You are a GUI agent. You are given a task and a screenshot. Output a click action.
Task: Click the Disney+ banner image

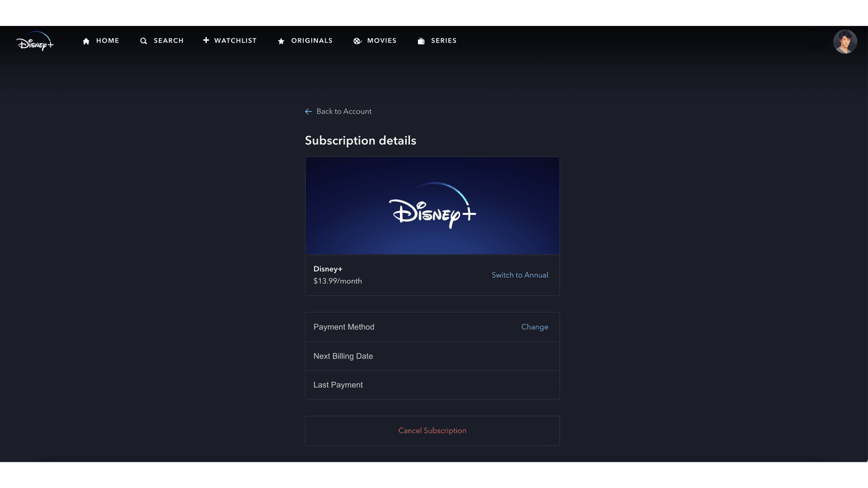click(x=432, y=205)
